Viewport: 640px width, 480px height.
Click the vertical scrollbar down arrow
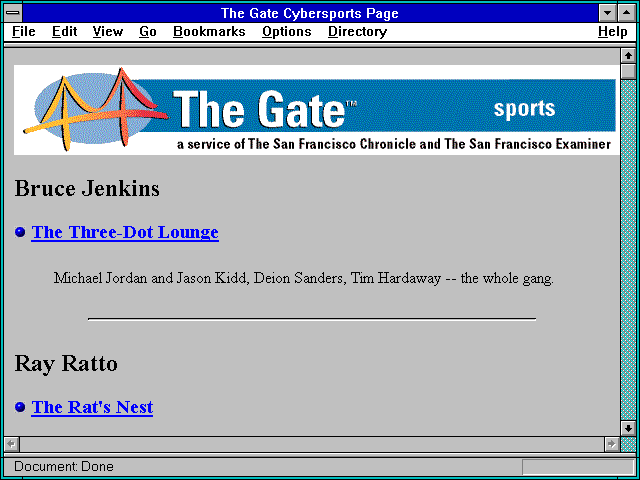(628, 428)
